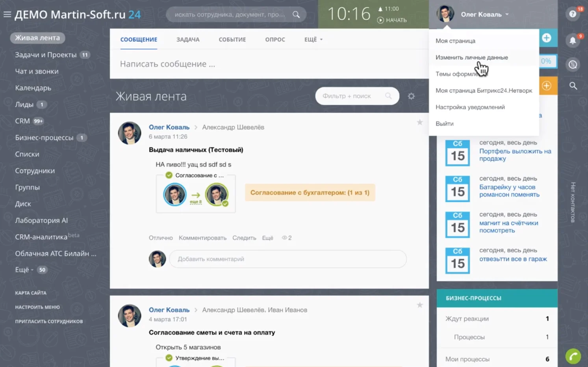Open the live feed settings gear
588x367 pixels.
[x=411, y=96]
